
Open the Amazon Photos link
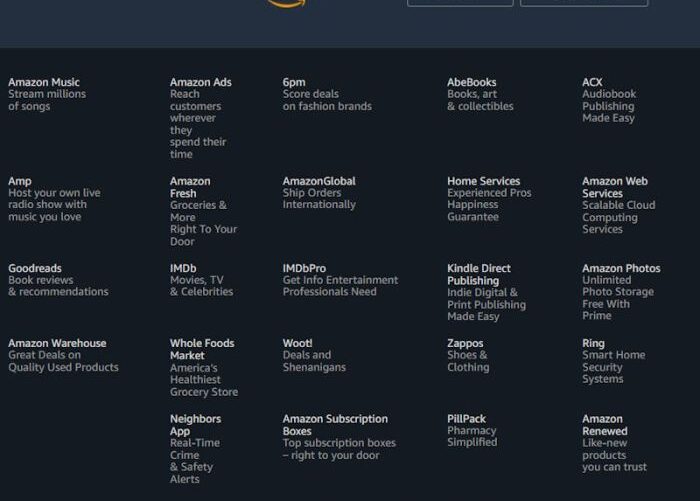coord(621,292)
